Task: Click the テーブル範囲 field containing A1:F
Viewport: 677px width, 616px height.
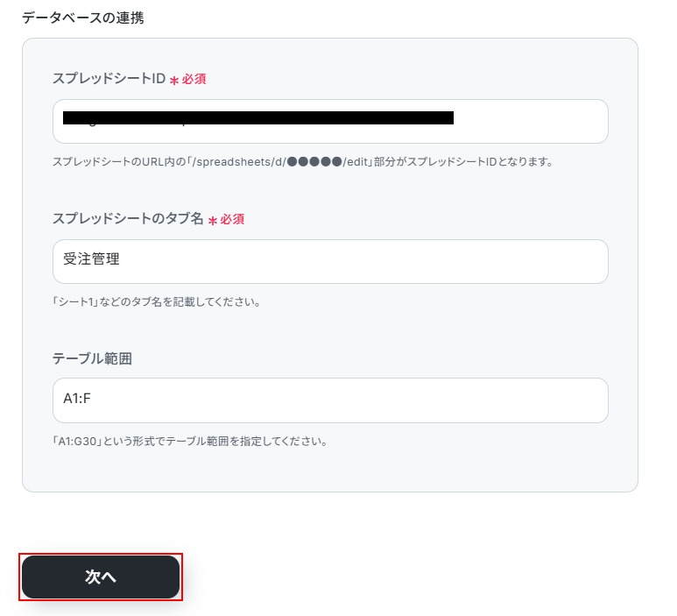Action: coord(330,400)
